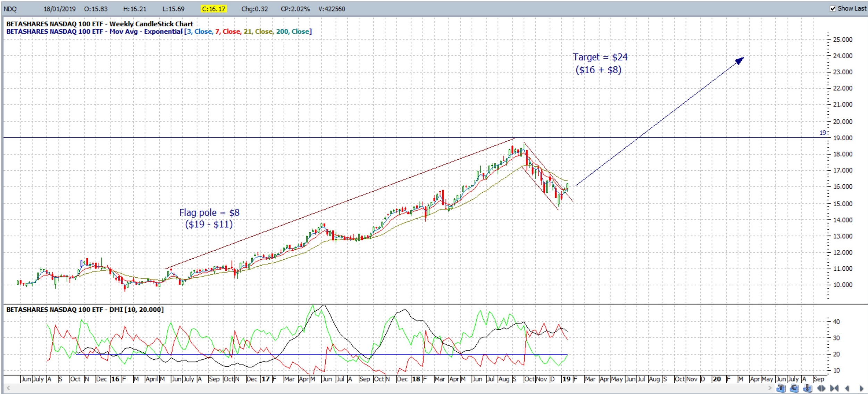Click the olive '21, Close' moving average label

pos(258,32)
